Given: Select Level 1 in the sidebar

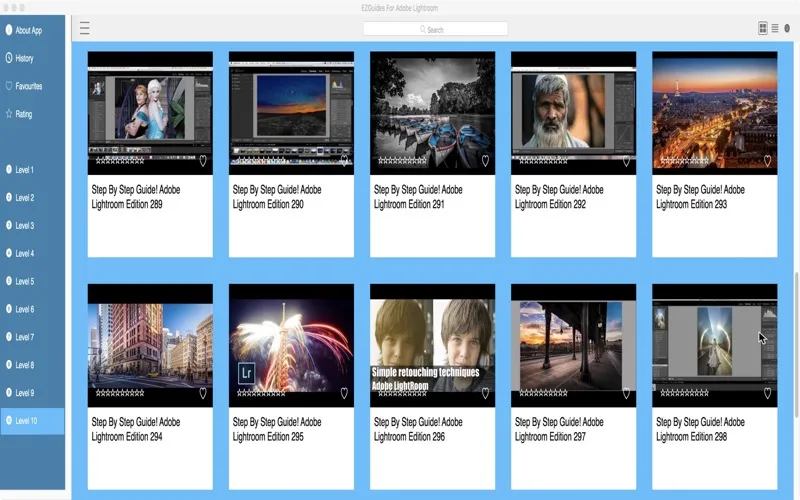Looking at the screenshot, I should coord(32,169).
